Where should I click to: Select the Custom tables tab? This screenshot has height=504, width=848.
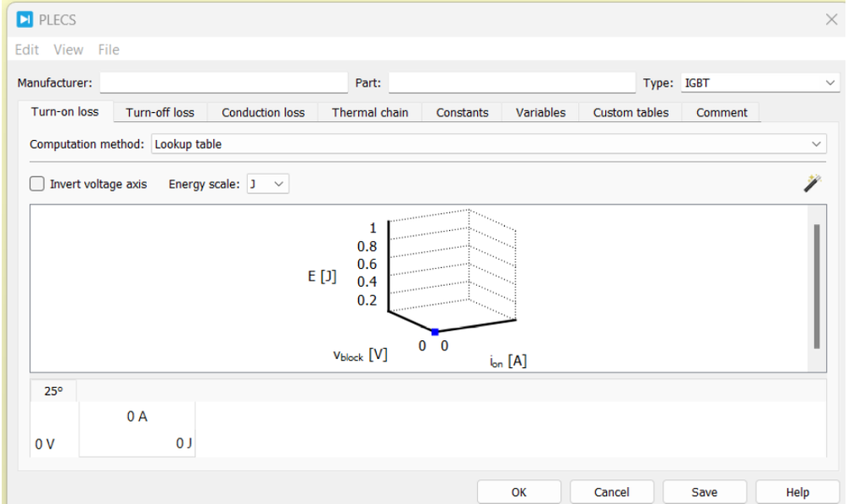click(631, 111)
